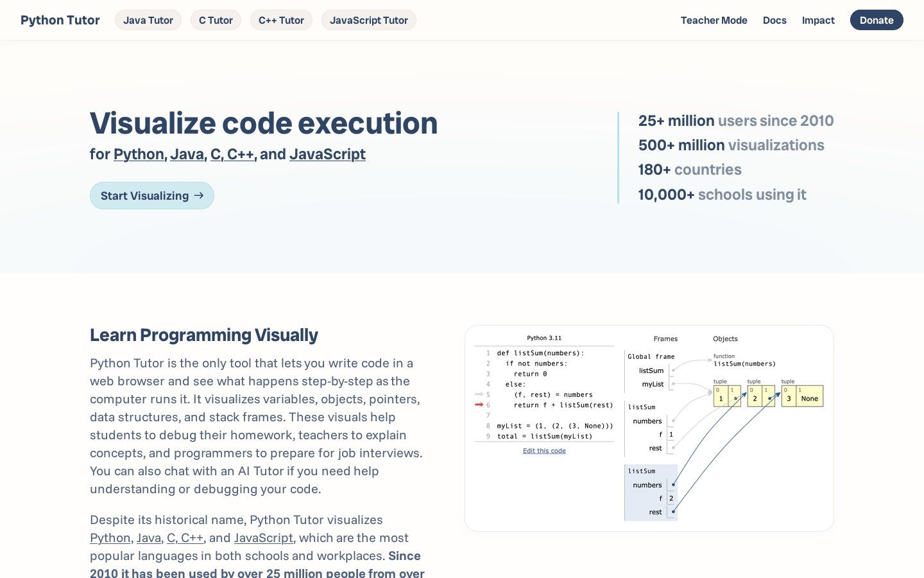Open the Docs page

pyautogui.click(x=774, y=20)
